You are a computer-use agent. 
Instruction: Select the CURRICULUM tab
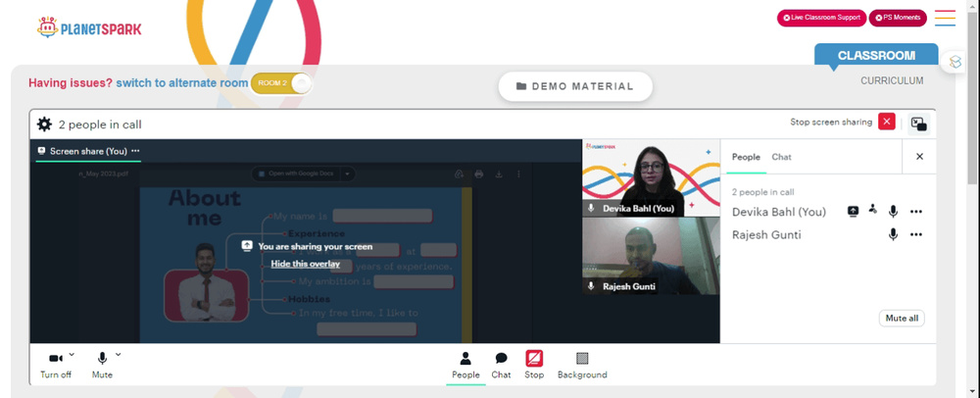tap(892, 80)
